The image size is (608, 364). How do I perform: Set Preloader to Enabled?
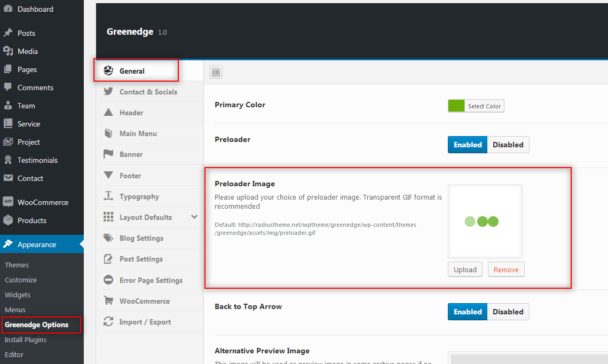[x=468, y=145]
